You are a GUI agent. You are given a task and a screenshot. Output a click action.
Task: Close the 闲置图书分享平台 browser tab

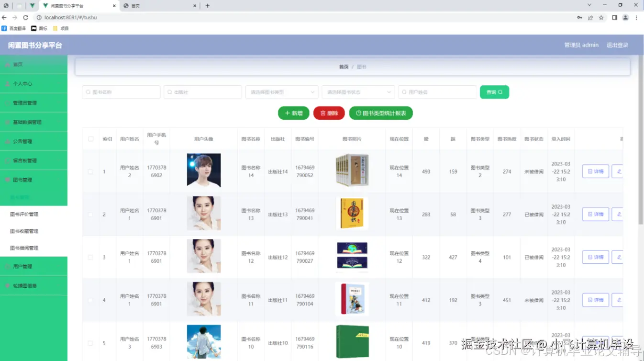pos(114,6)
